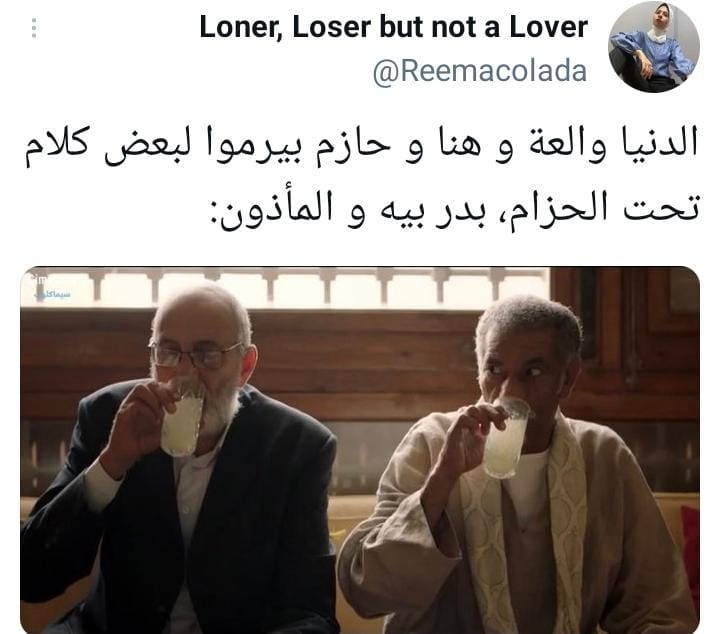720x634 pixels.
Task: Click the word حازم in the tweet
Action: point(349,146)
